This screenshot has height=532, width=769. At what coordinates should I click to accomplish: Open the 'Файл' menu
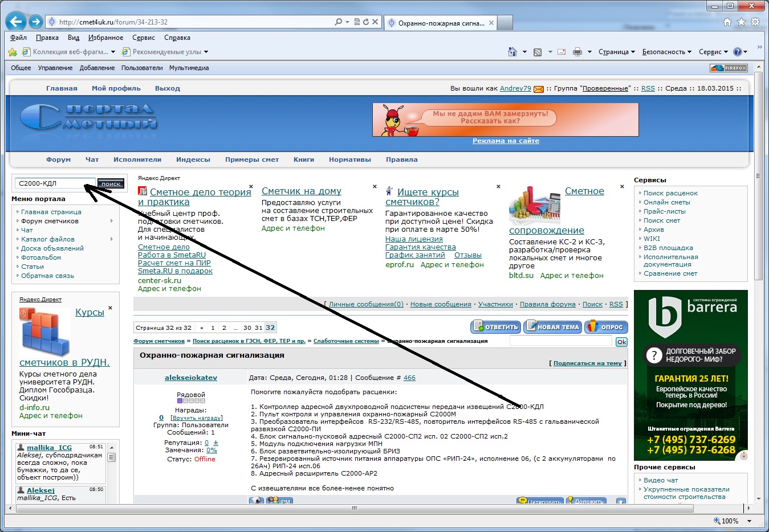[18, 38]
